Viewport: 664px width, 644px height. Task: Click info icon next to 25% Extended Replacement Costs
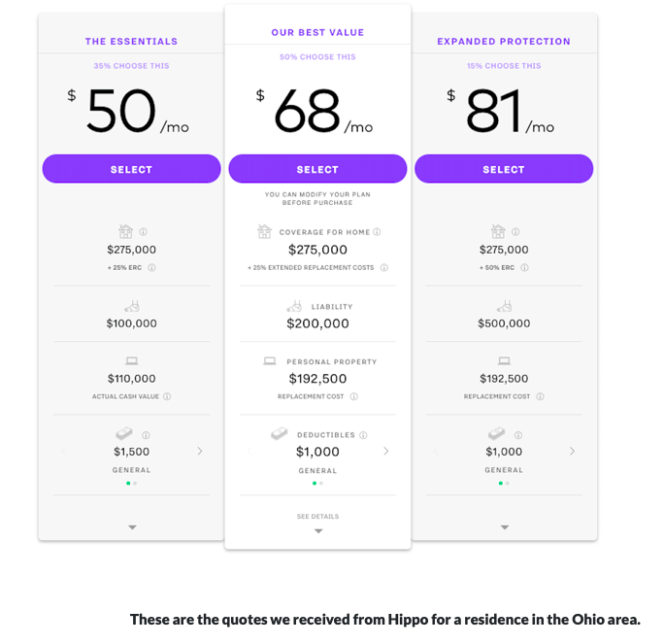tap(384, 267)
